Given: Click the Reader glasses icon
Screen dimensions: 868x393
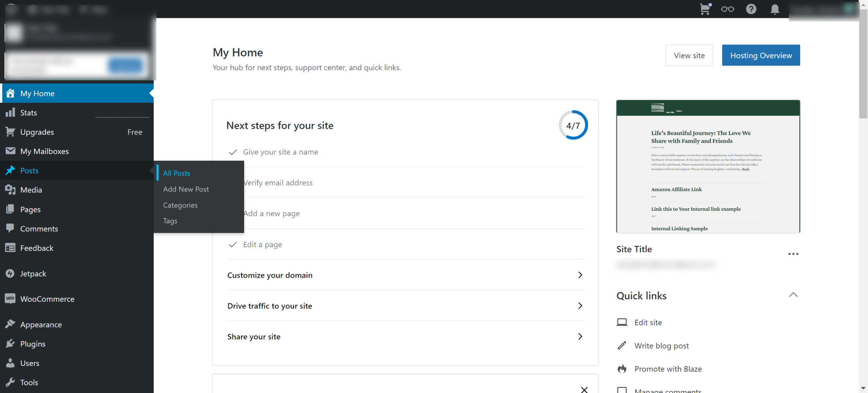Looking at the screenshot, I should tap(727, 9).
